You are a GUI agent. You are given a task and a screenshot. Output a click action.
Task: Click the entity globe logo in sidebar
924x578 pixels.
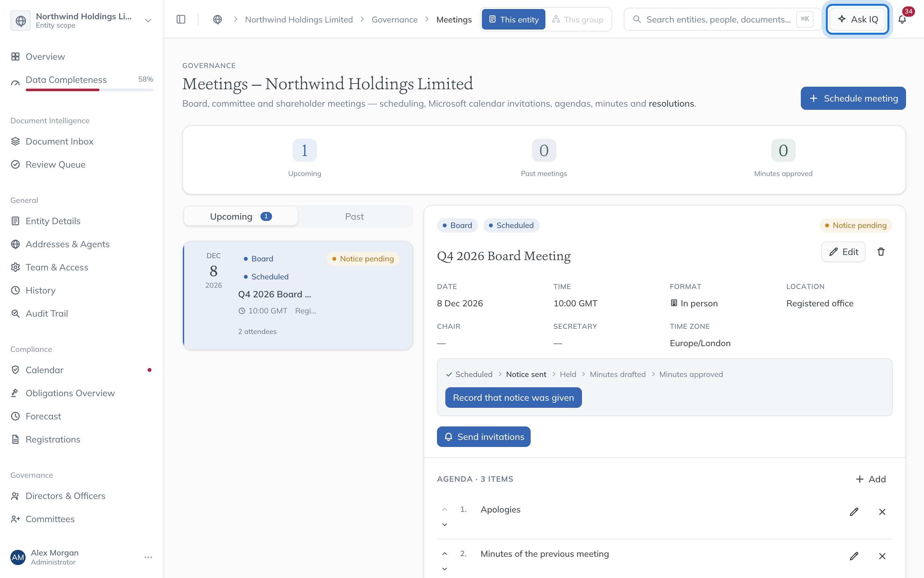click(x=21, y=21)
